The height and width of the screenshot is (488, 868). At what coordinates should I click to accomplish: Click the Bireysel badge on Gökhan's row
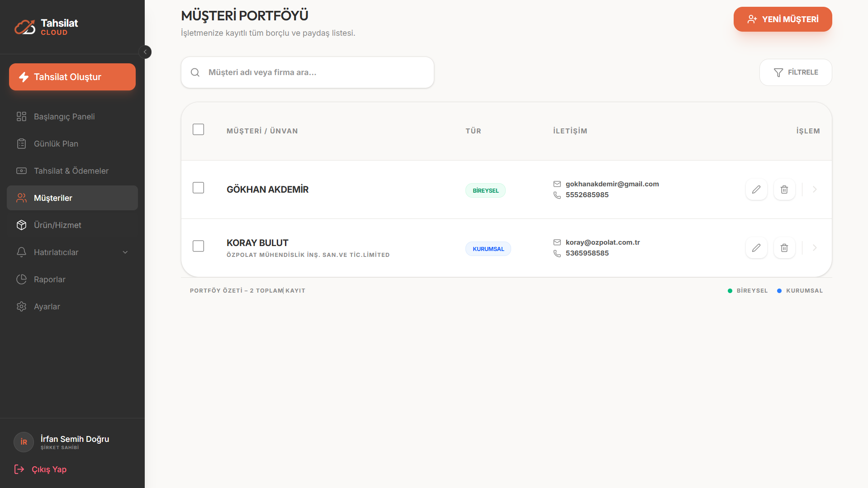[486, 190]
